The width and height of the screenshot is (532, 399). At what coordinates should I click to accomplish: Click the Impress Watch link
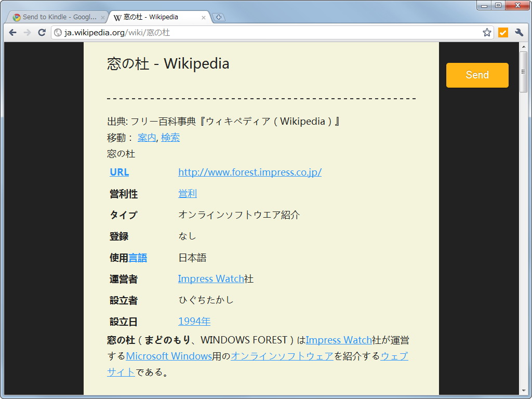point(210,278)
